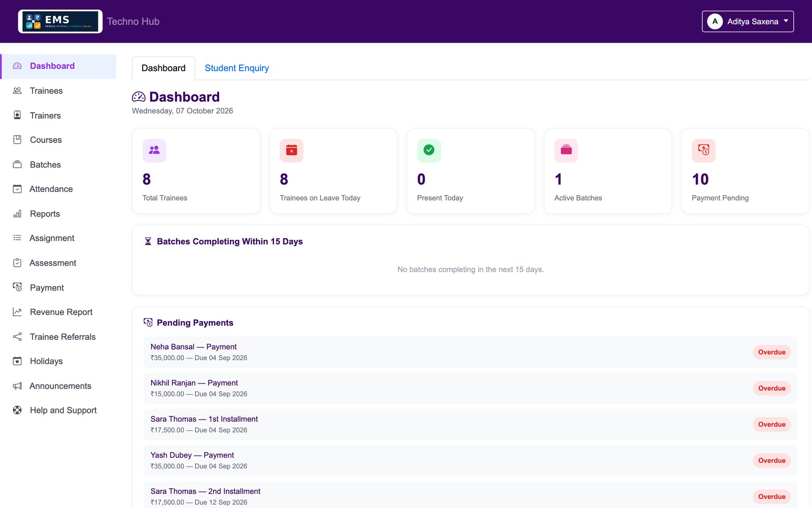Select the Help and Support lifebuoy icon
Viewport: 812px width, 508px height.
pos(17,410)
